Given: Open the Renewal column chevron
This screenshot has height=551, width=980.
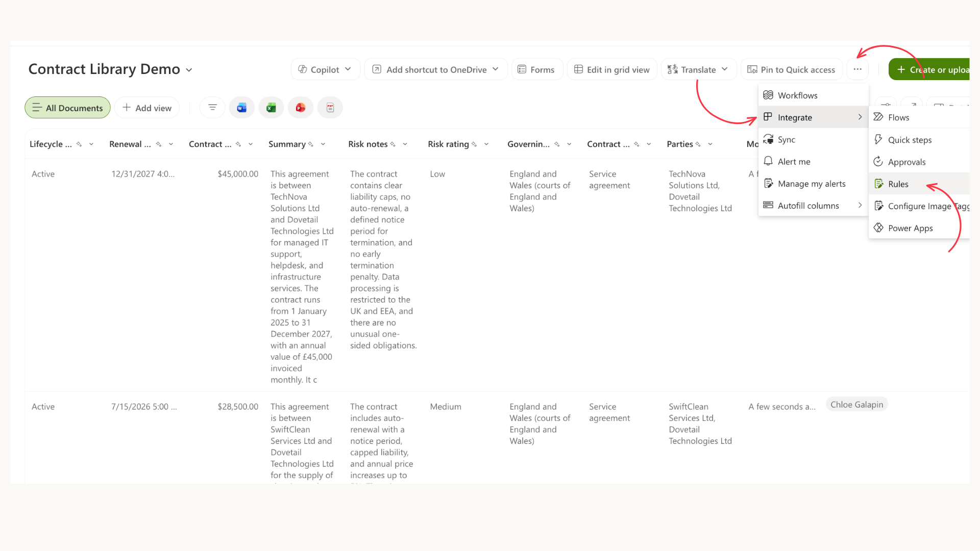Looking at the screenshot, I should tap(171, 144).
